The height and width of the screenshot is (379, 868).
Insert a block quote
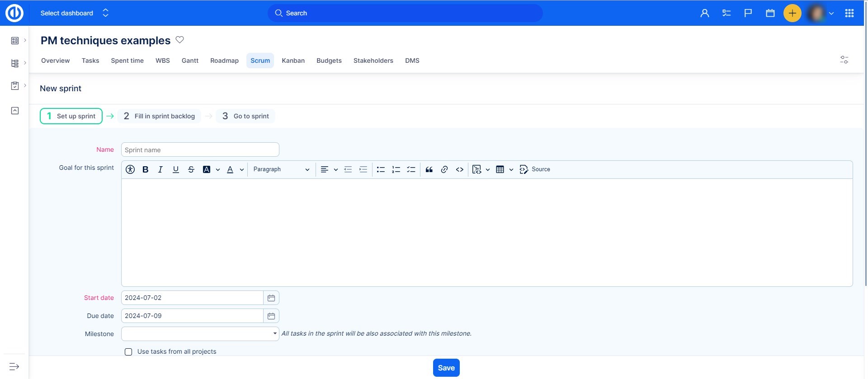point(429,169)
